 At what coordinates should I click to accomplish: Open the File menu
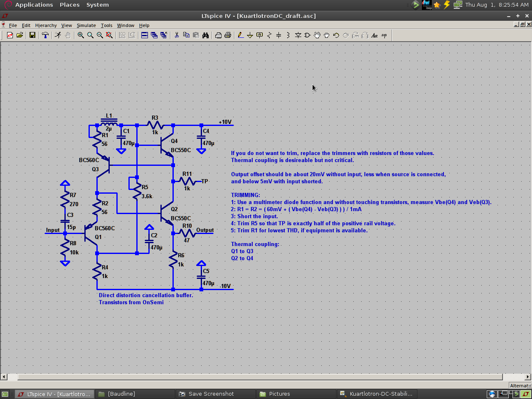pyautogui.click(x=13, y=25)
